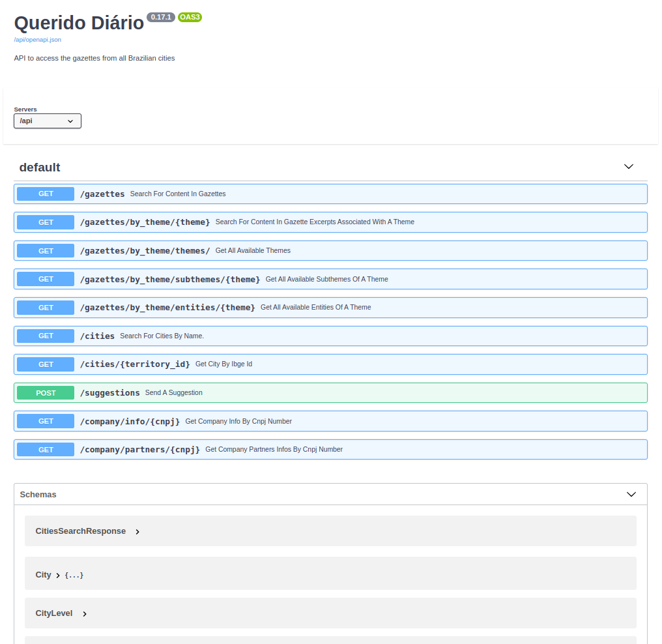Click GET badge for entities endpoint

click(x=46, y=308)
